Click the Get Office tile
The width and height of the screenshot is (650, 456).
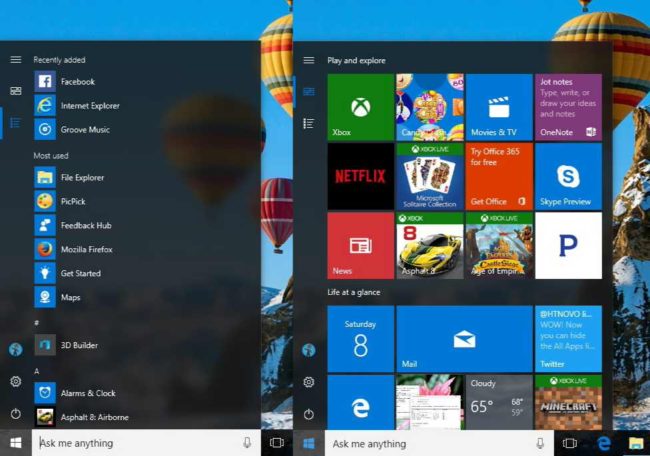(499, 177)
